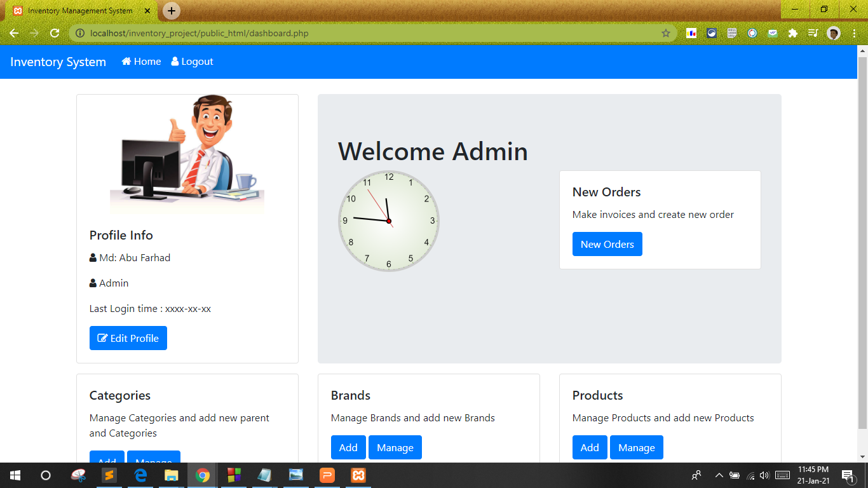Select Logout from the navigation bar
This screenshot has width=868, height=488.
pos(197,61)
